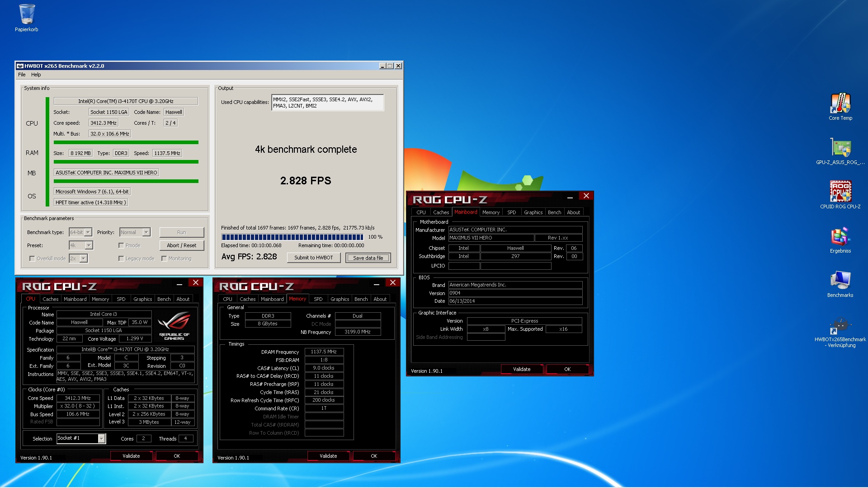
Task: Toggle the Overkill mode checkbox
Action: 32,258
